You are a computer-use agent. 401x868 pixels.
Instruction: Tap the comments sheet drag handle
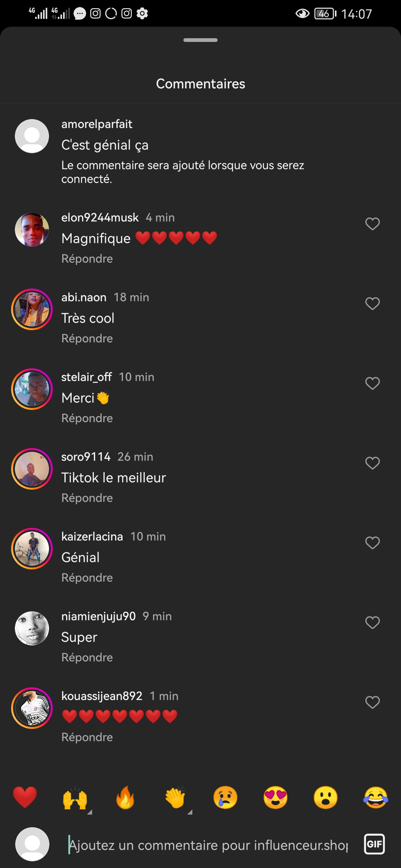[200, 40]
